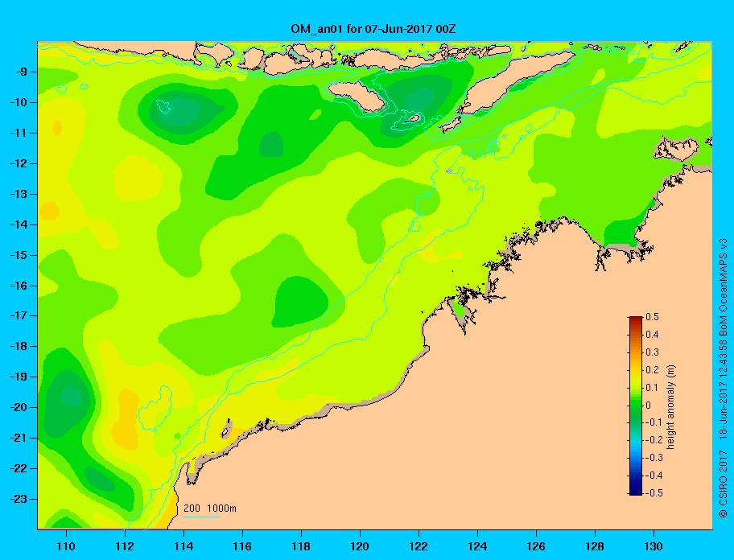
Task: Click the longitude label 124
Action: 477,546
